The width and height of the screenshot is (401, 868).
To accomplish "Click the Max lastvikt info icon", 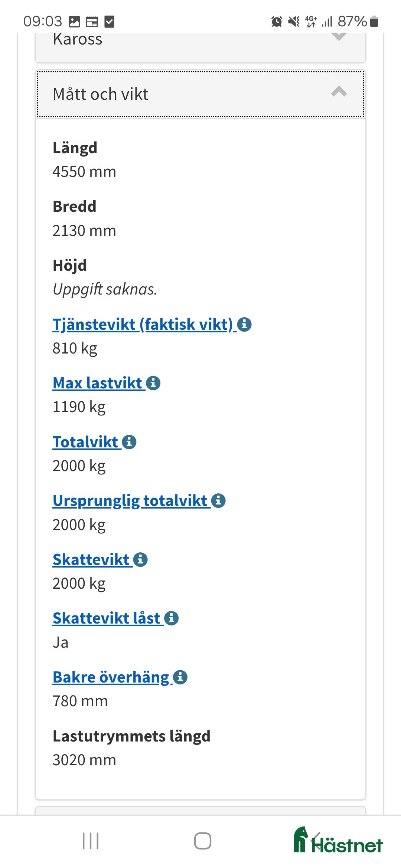I will point(154,384).
